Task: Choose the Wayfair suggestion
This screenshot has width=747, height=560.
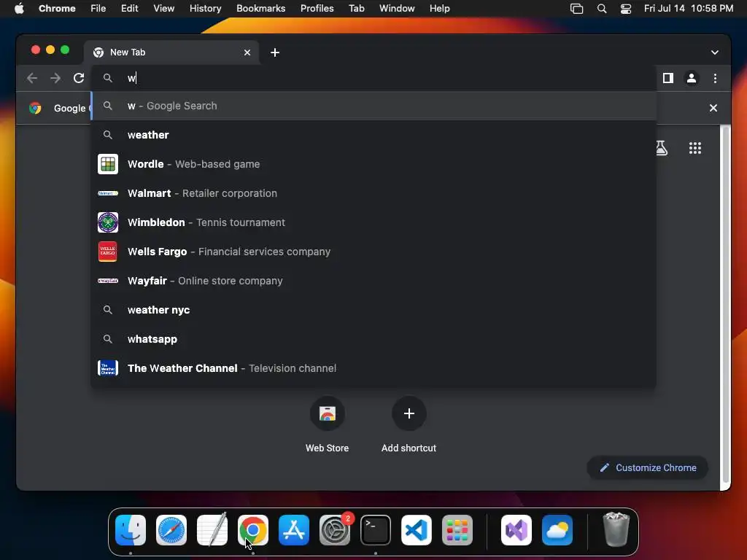Action: (373, 281)
